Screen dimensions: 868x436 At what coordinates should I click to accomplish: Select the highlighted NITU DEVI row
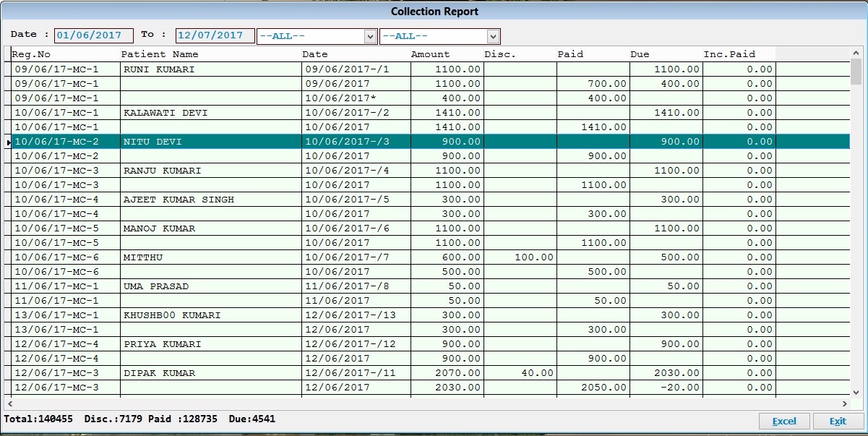[217, 141]
